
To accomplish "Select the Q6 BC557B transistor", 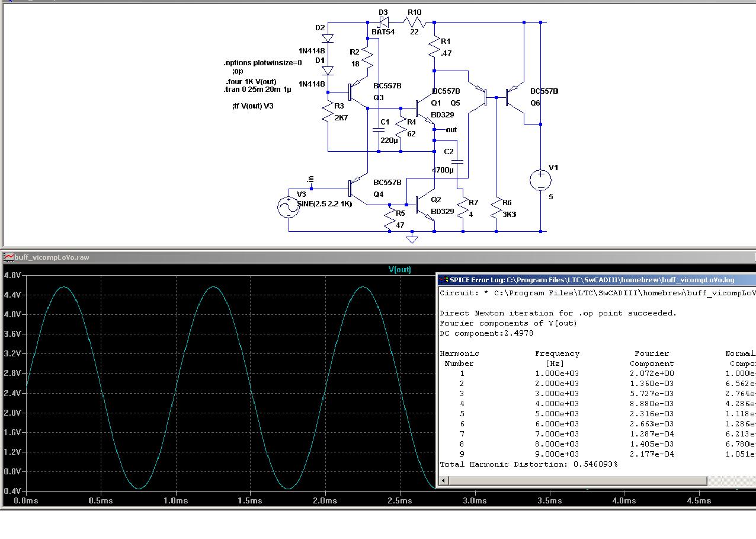I will tap(514, 97).
